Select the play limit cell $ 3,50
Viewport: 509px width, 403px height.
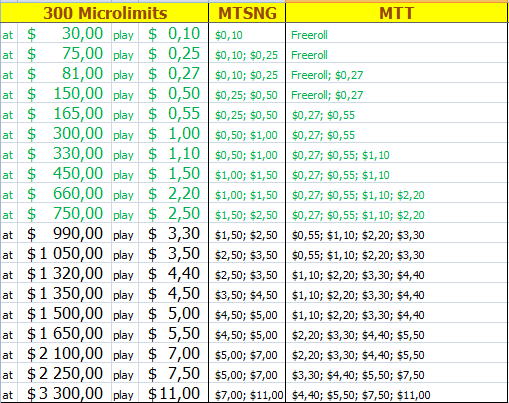[x=173, y=253]
